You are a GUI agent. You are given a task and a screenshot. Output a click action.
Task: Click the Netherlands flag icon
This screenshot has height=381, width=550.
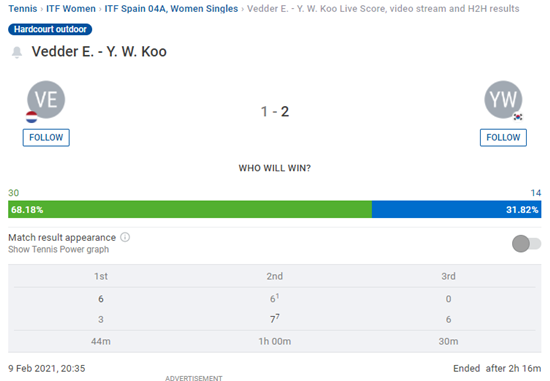click(32, 117)
